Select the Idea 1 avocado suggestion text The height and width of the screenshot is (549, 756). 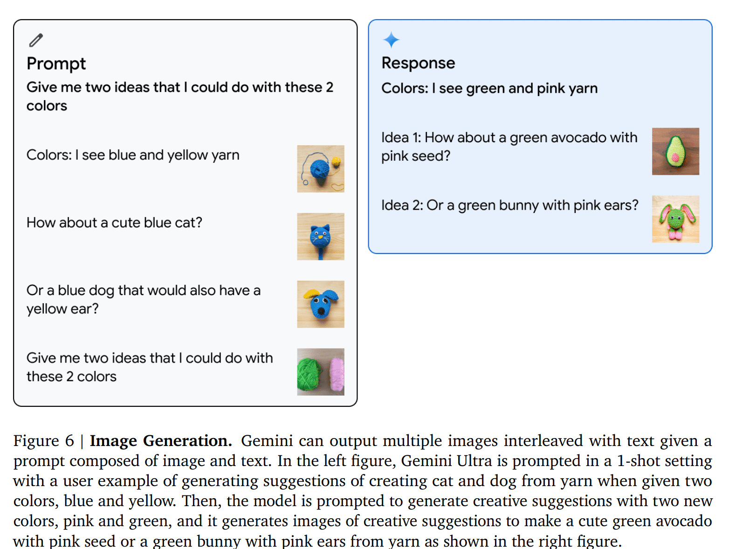509,146
